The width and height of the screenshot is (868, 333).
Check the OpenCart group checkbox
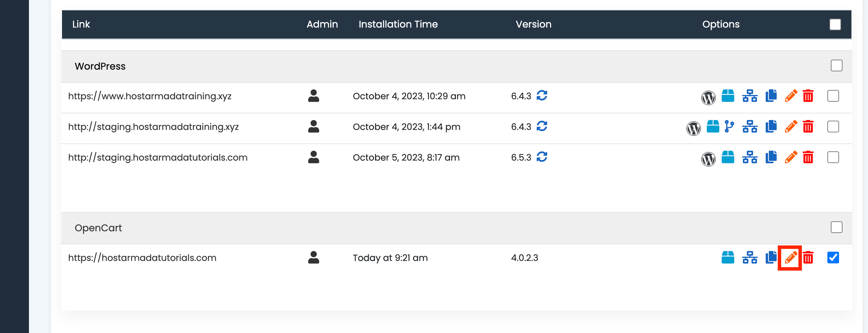836,227
